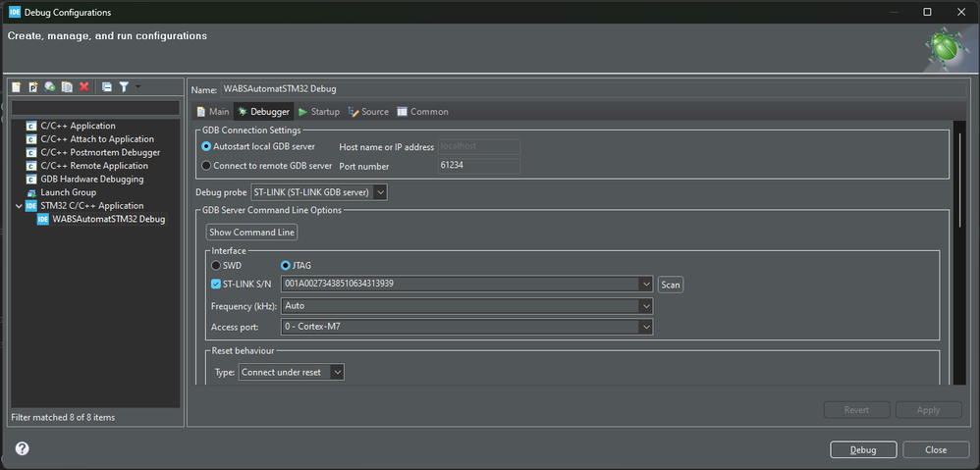Click the Apply button
The width and height of the screenshot is (980, 470).
(928, 410)
